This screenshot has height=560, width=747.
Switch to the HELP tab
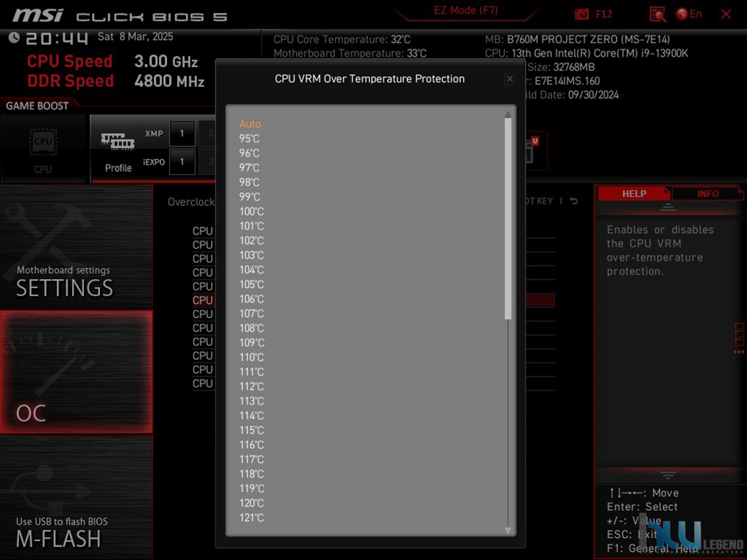pyautogui.click(x=634, y=194)
